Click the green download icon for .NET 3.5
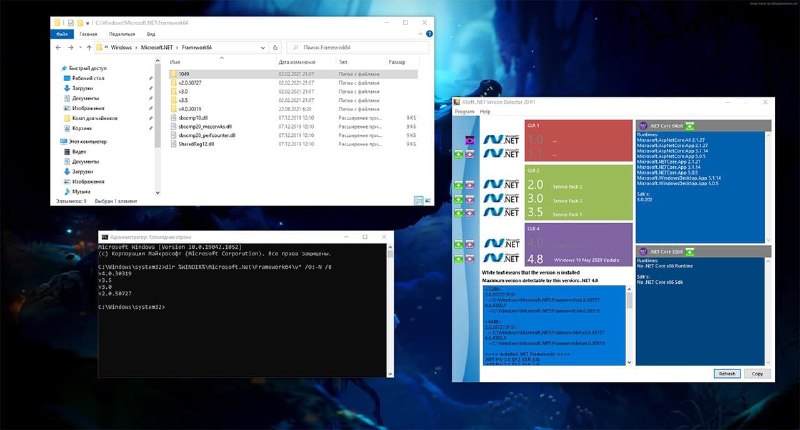Image resolution: width=800 pixels, height=430 pixels. coord(459,213)
